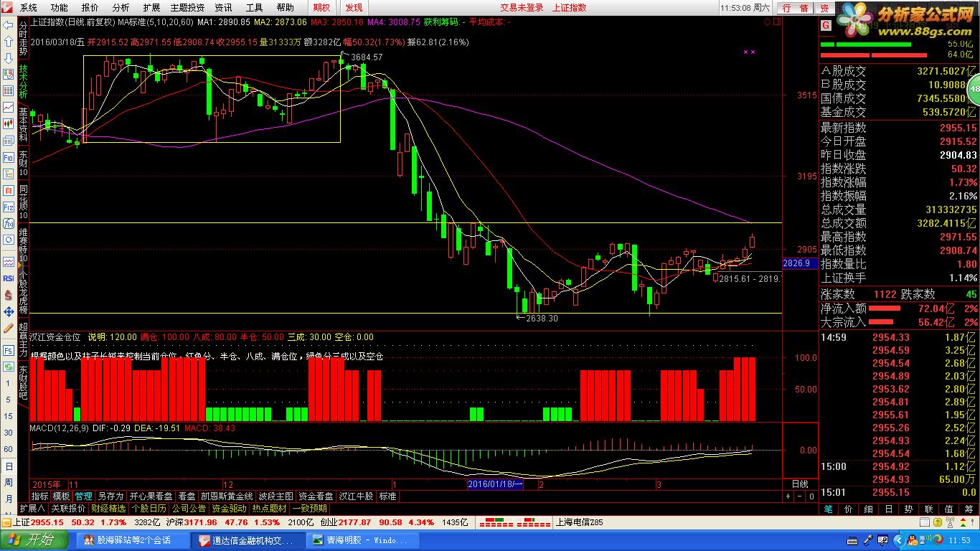
Task: Switch to the 情 info tab at top right
Action: tap(804, 8)
